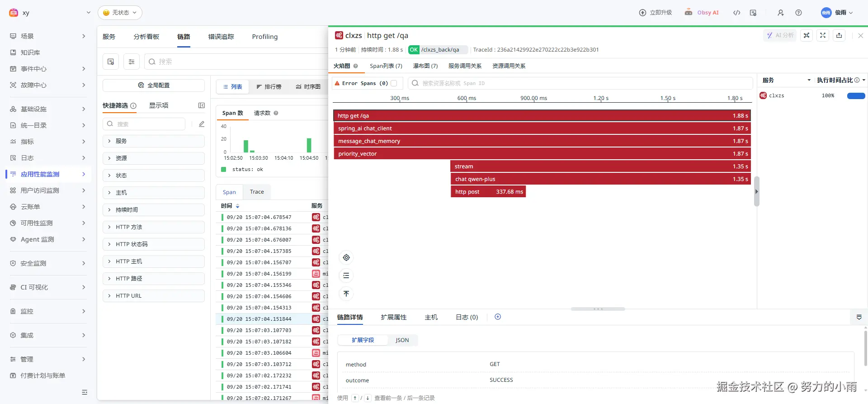868x404 pixels.
Task: Expand the HTTP 方法 quick filter
Action: point(154,227)
